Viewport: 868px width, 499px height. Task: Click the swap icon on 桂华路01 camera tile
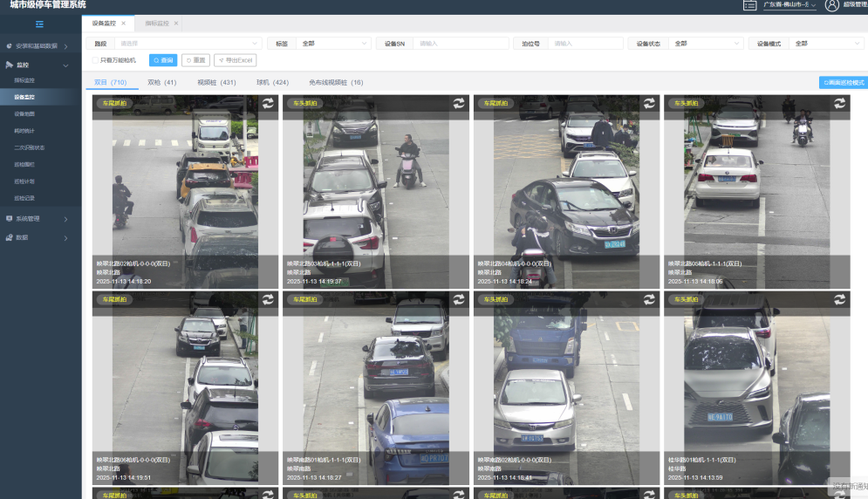coord(839,299)
